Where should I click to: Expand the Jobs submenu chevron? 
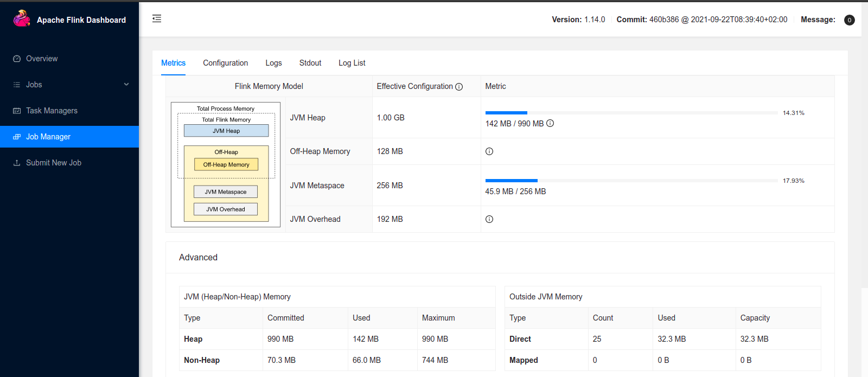coord(126,85)
